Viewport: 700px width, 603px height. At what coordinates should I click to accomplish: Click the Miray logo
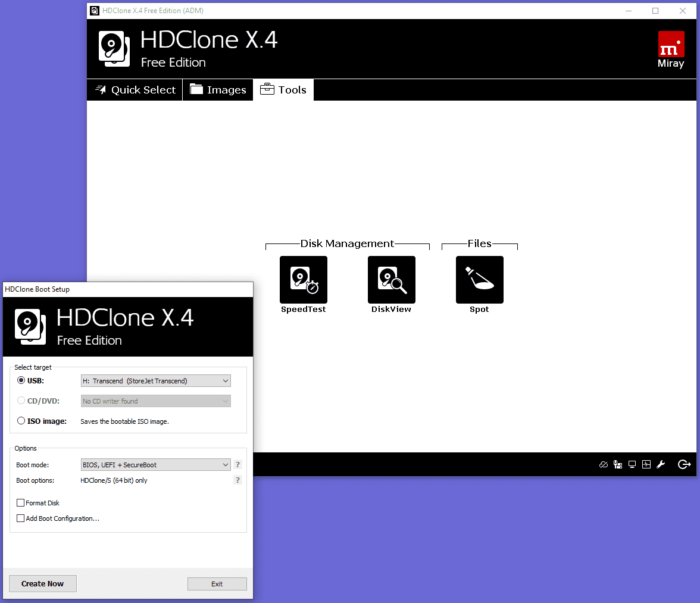(671, 49)
